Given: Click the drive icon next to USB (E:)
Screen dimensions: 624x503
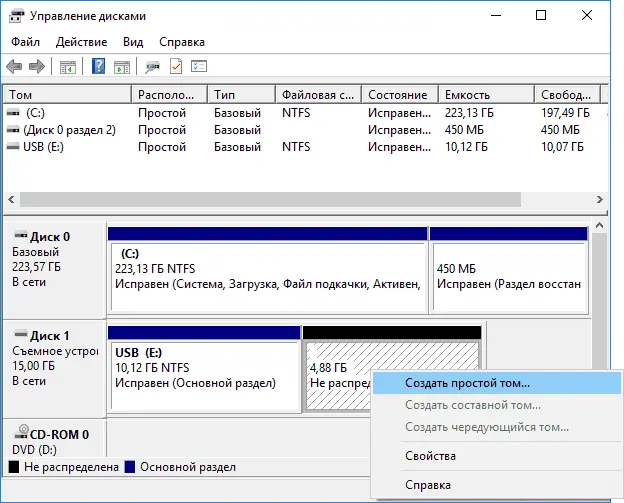Looking at the screenshot, I should (13, 147).
